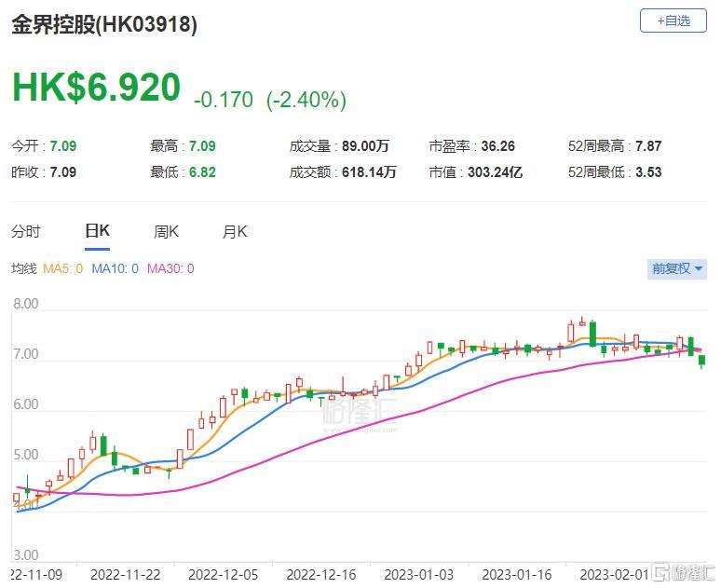Click the 52周最低 value 3.53
Image resolution: width=721 pixels, height=588 pixels.
[x=648, y=172]
